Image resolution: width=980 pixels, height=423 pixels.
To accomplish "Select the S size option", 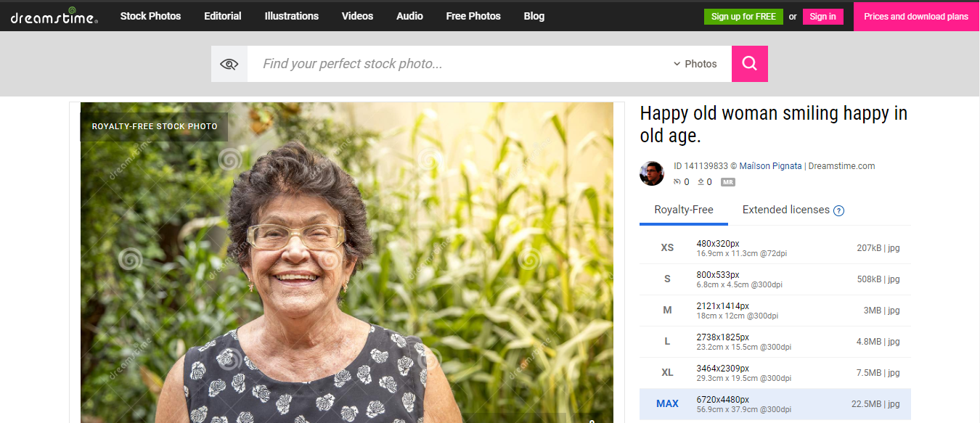I will (x=775, y=279).
